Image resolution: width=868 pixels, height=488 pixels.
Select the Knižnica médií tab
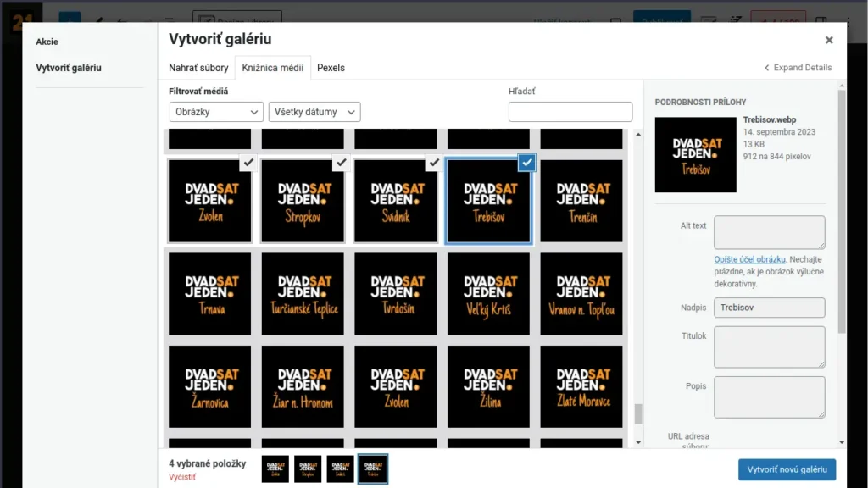pyautogui.click(x=272, y=68)
